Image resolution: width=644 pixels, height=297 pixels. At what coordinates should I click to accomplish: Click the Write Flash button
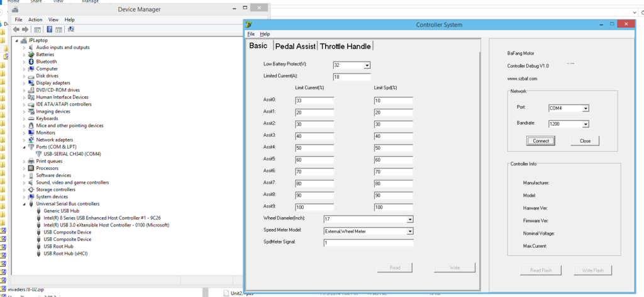click(592, 271)
